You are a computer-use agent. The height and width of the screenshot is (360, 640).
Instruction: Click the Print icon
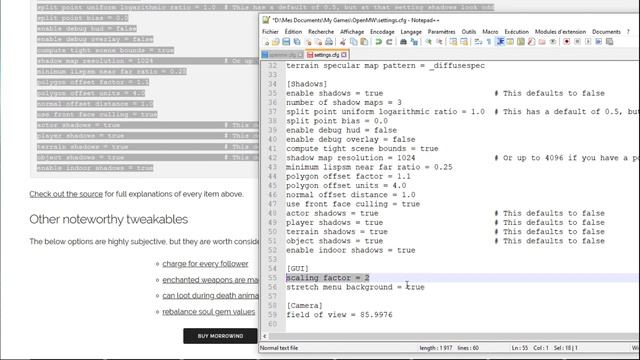pos(329,42)
